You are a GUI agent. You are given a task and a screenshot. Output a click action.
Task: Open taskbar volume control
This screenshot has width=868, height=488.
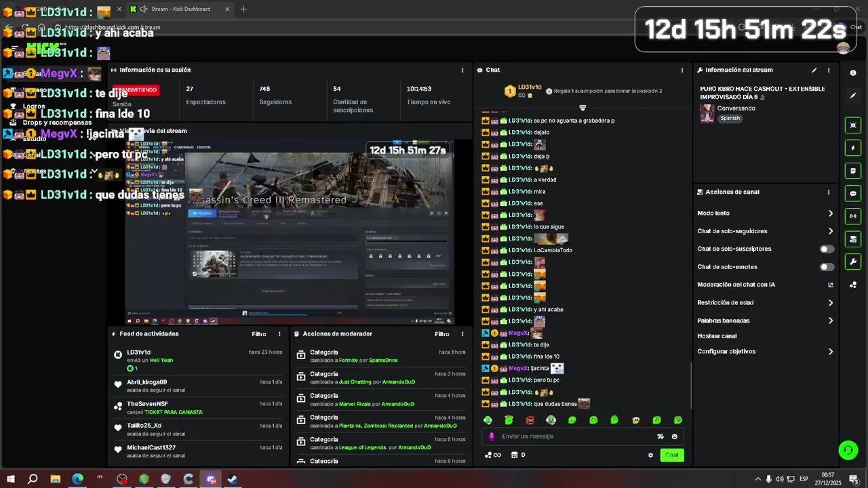click(x=779, y=479)
